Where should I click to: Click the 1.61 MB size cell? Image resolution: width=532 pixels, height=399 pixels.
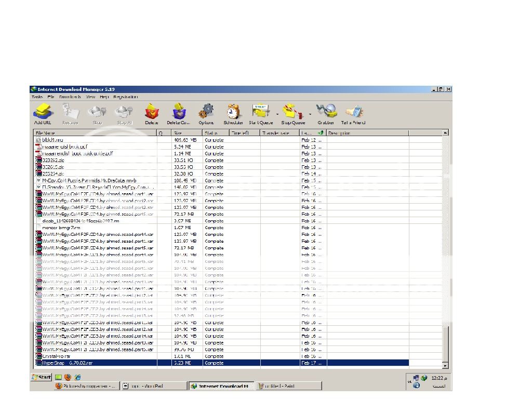tap(182, 356)
